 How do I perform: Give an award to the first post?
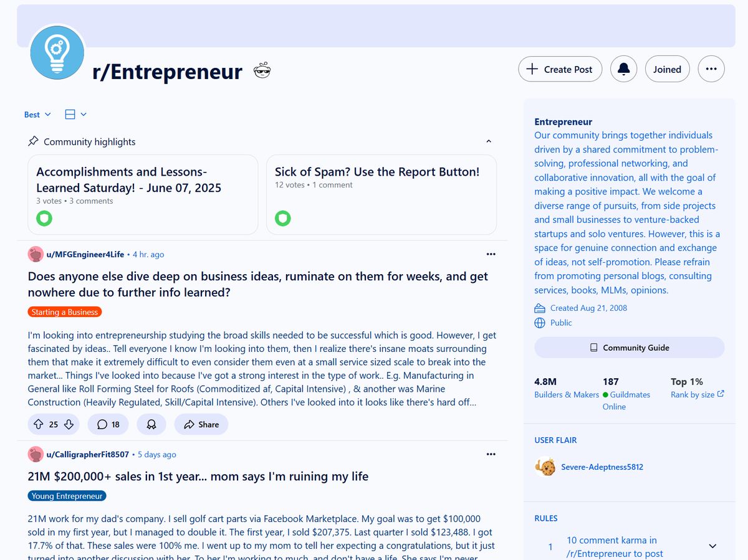point(151,424)
